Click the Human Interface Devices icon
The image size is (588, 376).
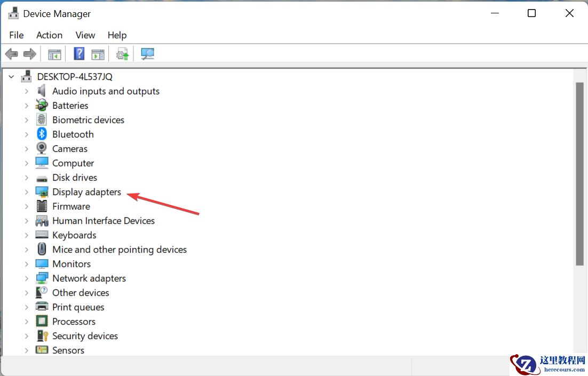tap(42, 220)
